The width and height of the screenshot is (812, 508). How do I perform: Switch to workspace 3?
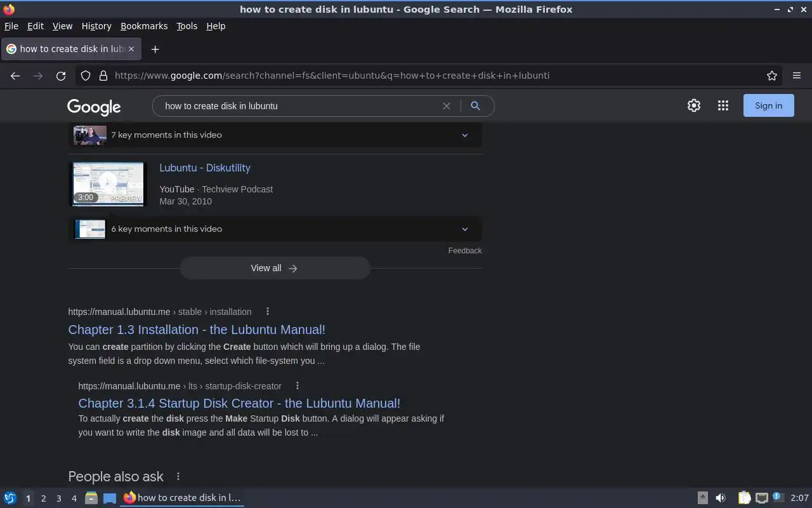(x=58, y=498)
